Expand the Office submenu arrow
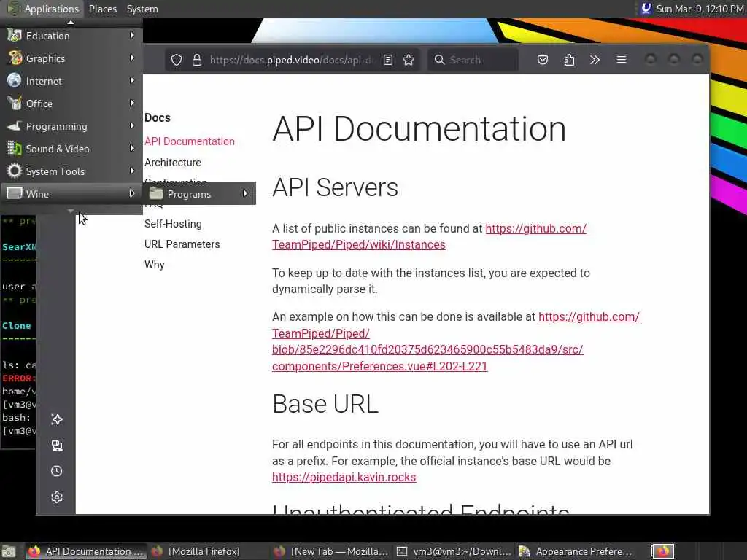This screenshot has width=747, height=560. (x=132, y=103)
